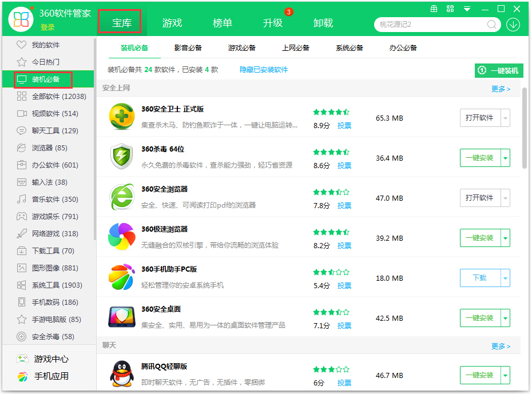Expand dropdown arrow for 360安全浏览器 button
The height and width of the screenshot is (394, 532).
pyautogui.click(x=506, y=198)
